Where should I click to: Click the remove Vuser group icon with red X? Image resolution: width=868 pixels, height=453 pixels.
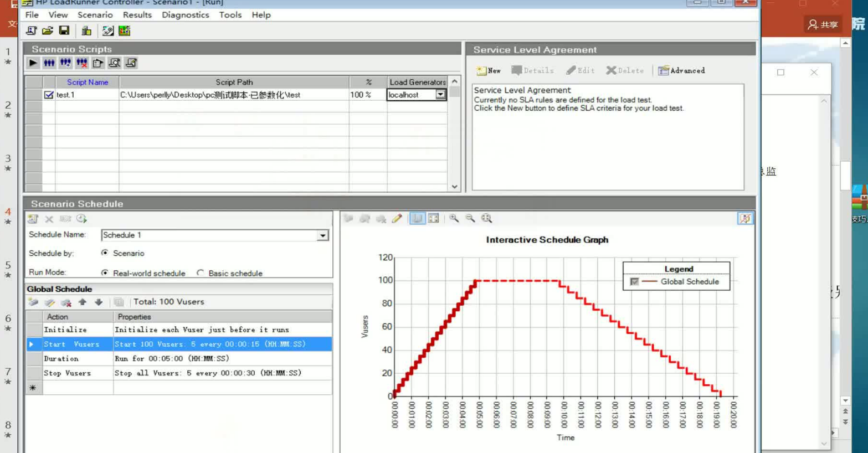tap(82, 63)
